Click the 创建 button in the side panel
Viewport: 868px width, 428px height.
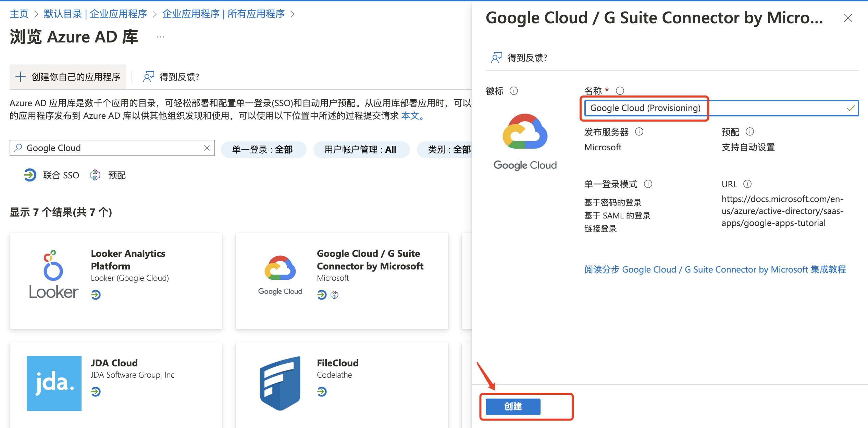click(x=513, y=406)
